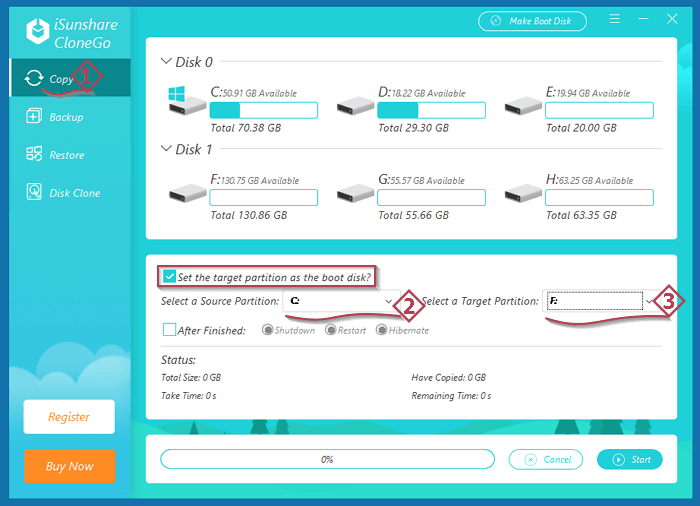The image size is (700, 506).
Task: Click the play icon on Start button
Action: coord(619,460)
